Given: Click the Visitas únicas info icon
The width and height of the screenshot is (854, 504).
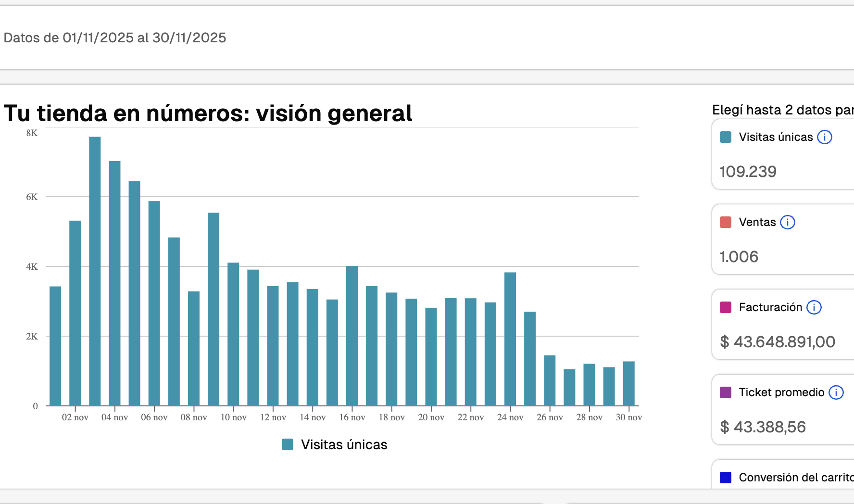Looking at the screenshot, I should point(825,137).
